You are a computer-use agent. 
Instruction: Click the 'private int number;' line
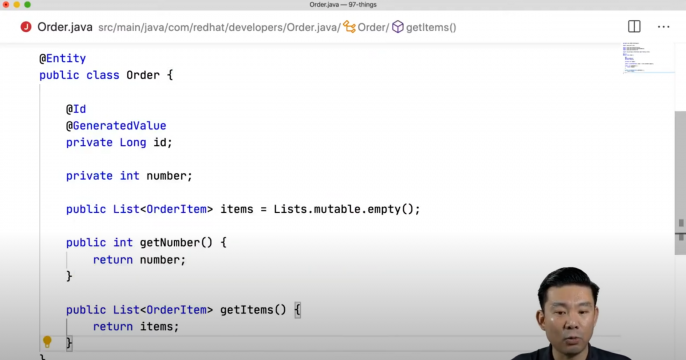(129, 176)
